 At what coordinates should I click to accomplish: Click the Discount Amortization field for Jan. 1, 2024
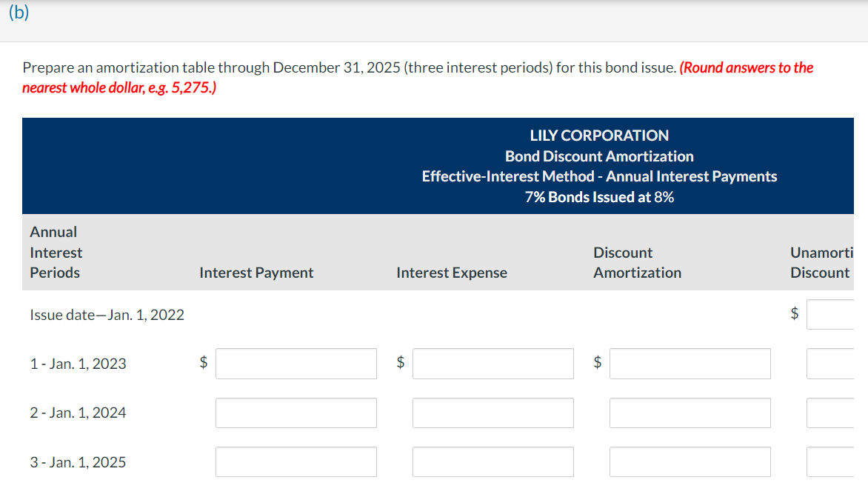pyautogui.click(x=690, y=413)
